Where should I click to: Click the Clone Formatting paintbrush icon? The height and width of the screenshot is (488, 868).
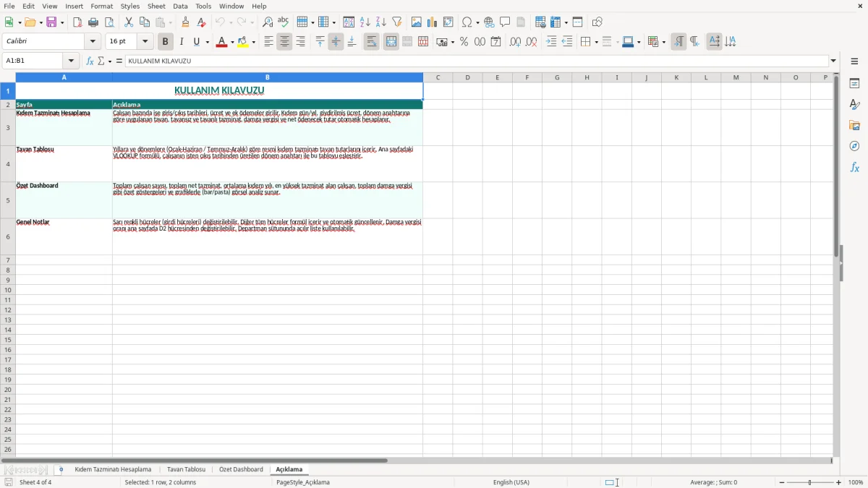(185, 22)
